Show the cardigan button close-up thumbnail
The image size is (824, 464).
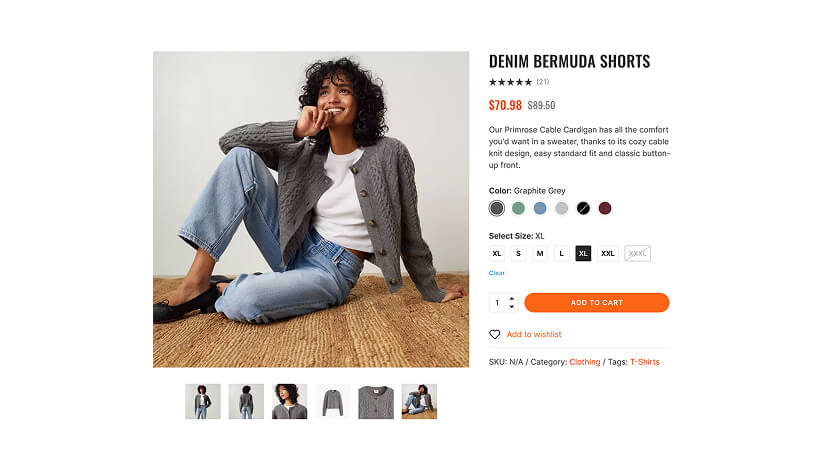click(376, 401)
